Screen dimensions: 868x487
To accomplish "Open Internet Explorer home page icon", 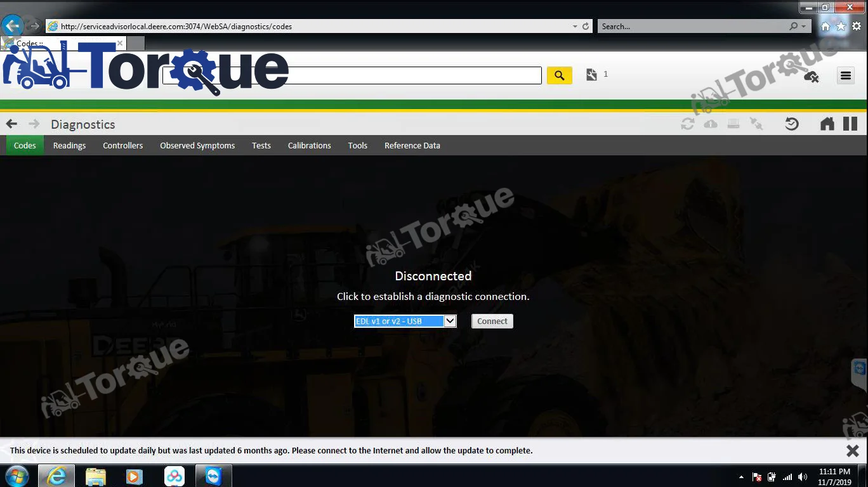I will tap(825, 27).
